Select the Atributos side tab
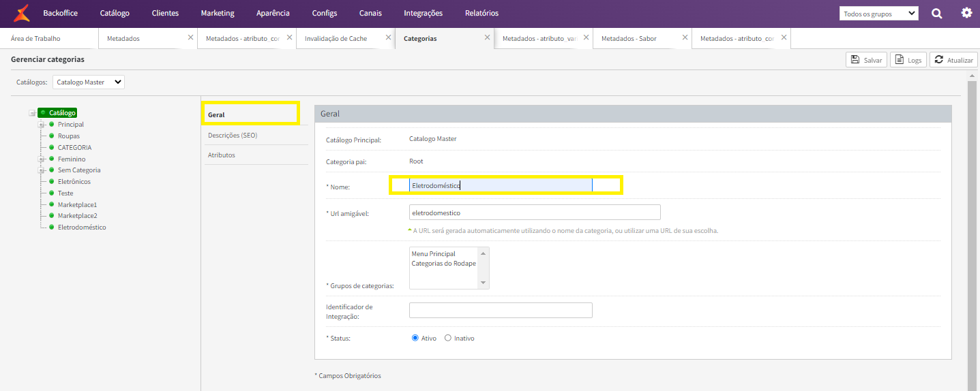The width and height of the screenshot is (980, 391). point(256,155)
